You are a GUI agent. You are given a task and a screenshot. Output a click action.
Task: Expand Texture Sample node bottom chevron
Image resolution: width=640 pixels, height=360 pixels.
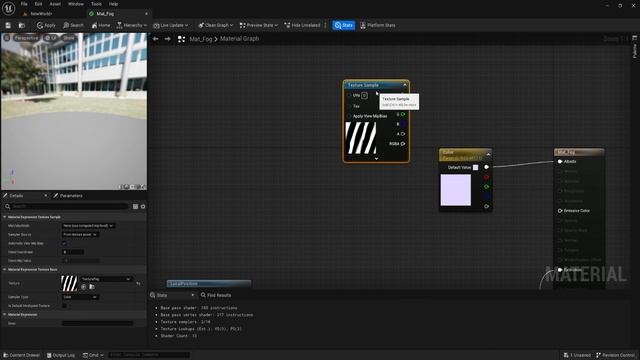click(x=376, y=159)
